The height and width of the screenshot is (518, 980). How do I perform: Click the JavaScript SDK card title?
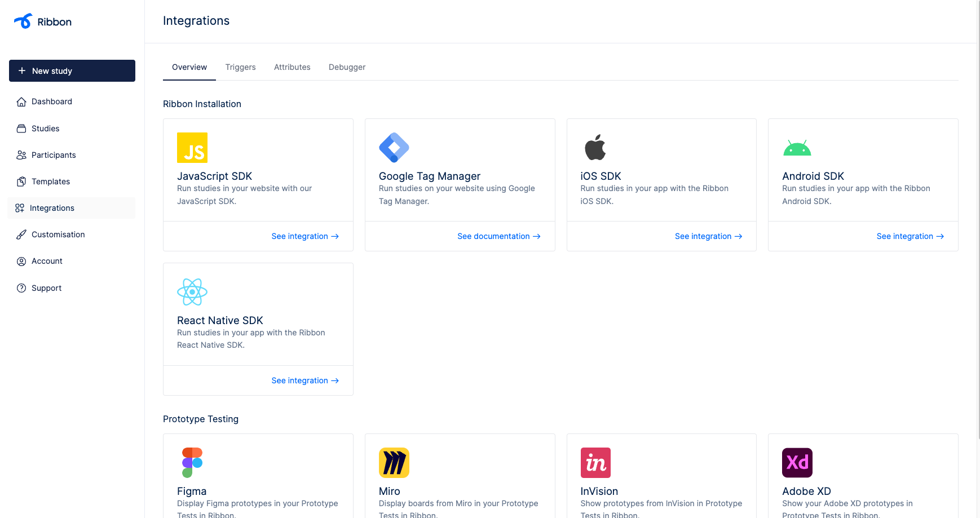point(214,176)
